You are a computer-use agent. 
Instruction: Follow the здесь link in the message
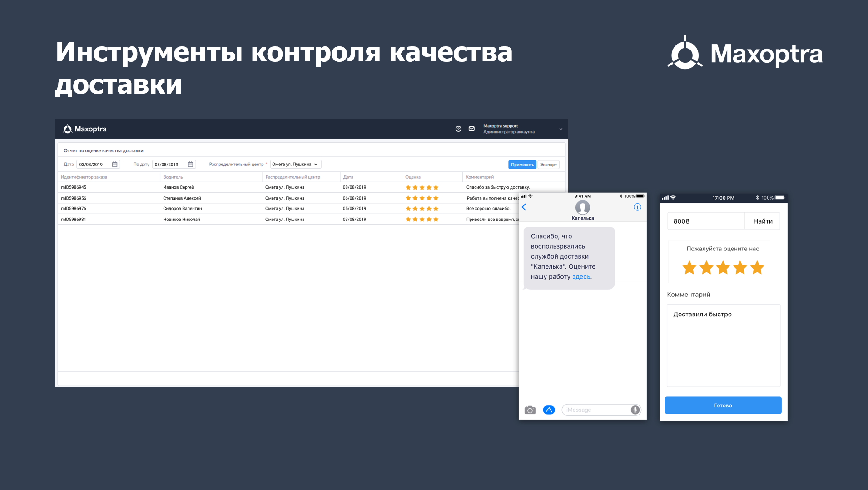pos(581,277)
